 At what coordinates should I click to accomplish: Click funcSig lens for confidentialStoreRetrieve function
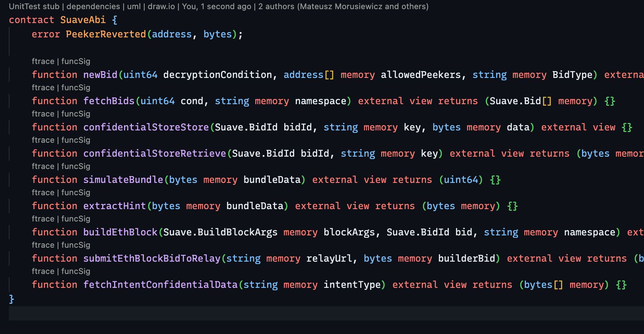click(76, 140)
